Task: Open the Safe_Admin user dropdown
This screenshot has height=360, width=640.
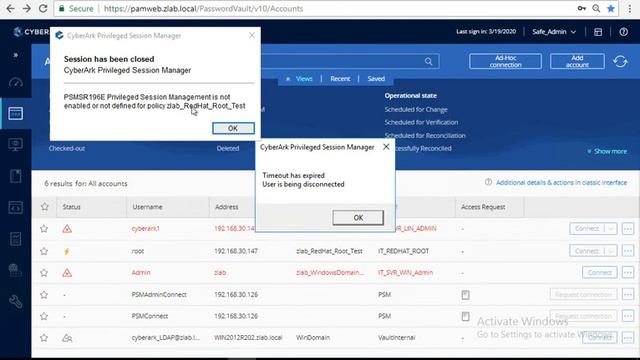Action: coord(553,32)
